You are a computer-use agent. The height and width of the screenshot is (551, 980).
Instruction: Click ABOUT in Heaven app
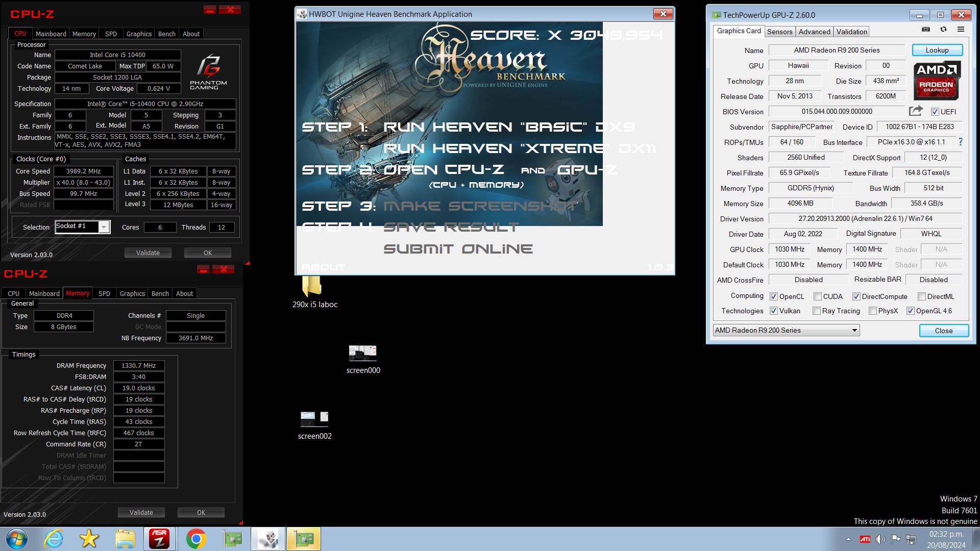coord(324,267)
